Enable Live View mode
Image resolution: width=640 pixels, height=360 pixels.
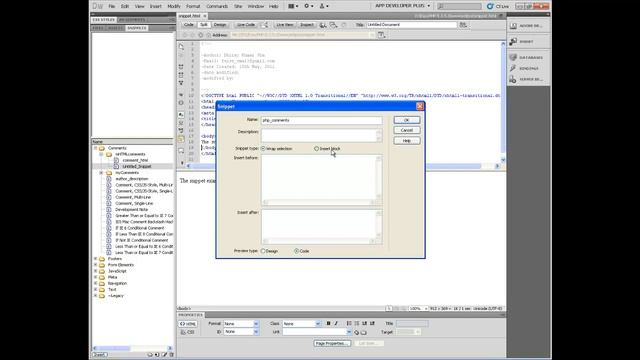(284, 25)
